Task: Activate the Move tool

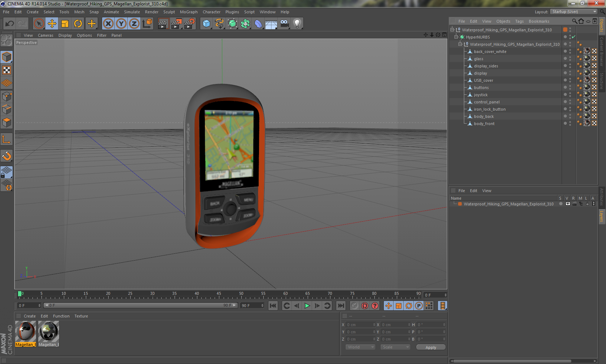Action: pos(52,24)
